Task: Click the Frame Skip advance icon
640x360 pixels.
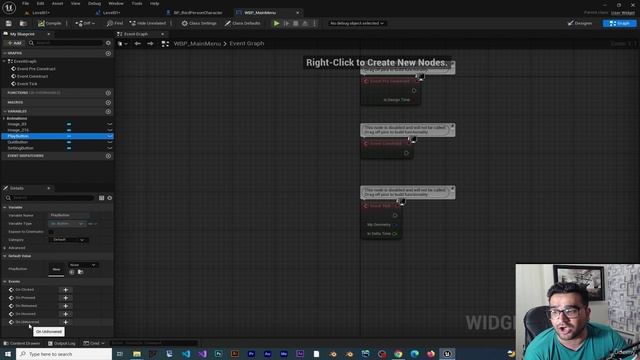Action: click(x=287, y=23)
